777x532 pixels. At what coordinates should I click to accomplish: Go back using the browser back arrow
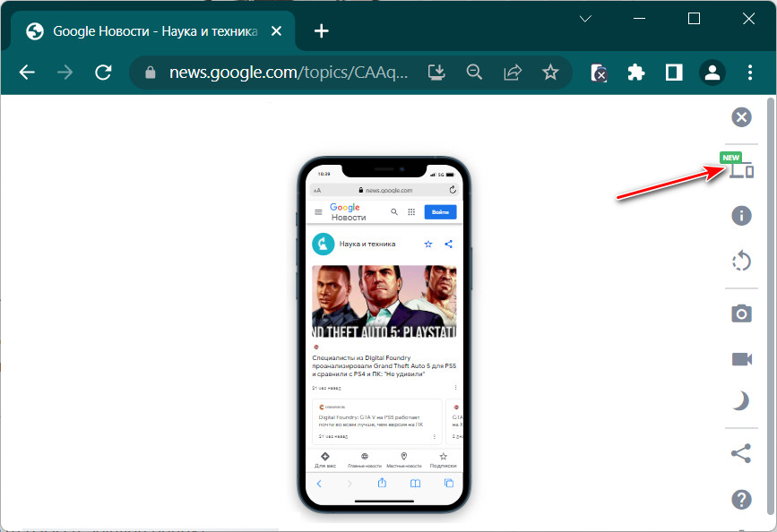(27, 73)
